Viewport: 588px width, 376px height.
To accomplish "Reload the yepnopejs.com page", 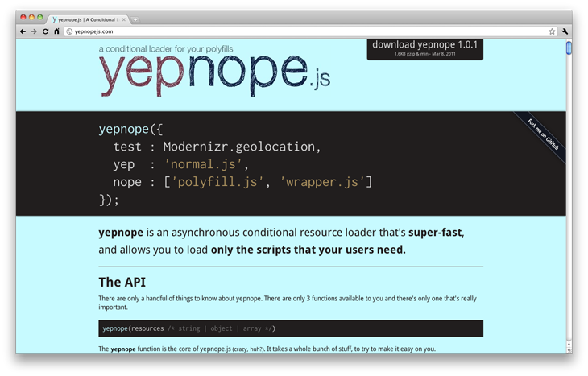I will coord(45,31).
